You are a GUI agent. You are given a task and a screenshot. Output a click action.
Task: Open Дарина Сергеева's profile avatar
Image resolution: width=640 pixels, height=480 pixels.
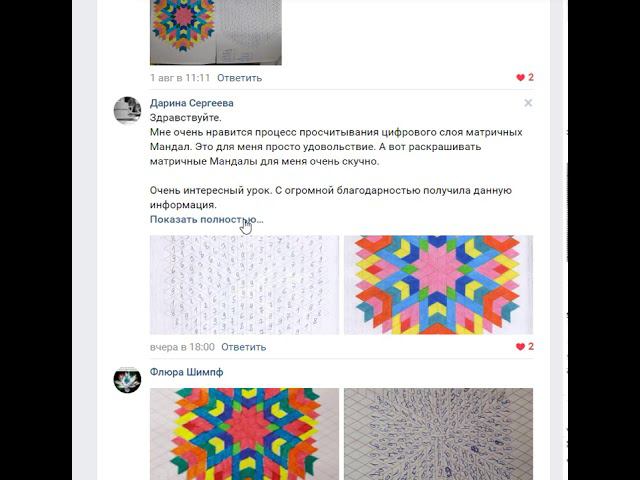click(127, 110)
